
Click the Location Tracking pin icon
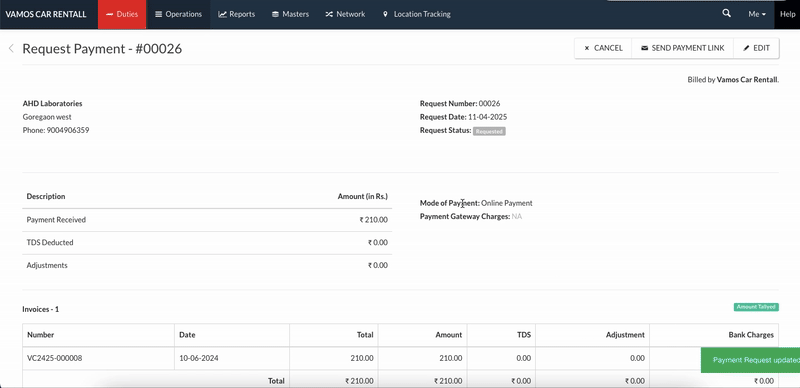point(385,14)
